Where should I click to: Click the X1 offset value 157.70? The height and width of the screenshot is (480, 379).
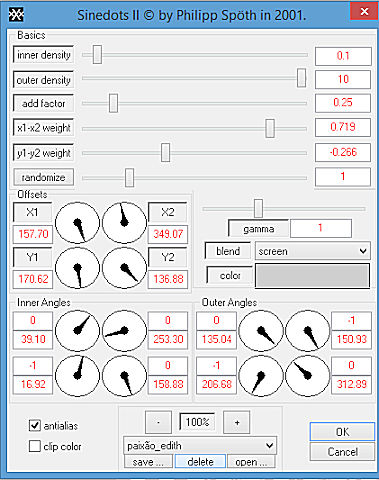coord(33,234)
